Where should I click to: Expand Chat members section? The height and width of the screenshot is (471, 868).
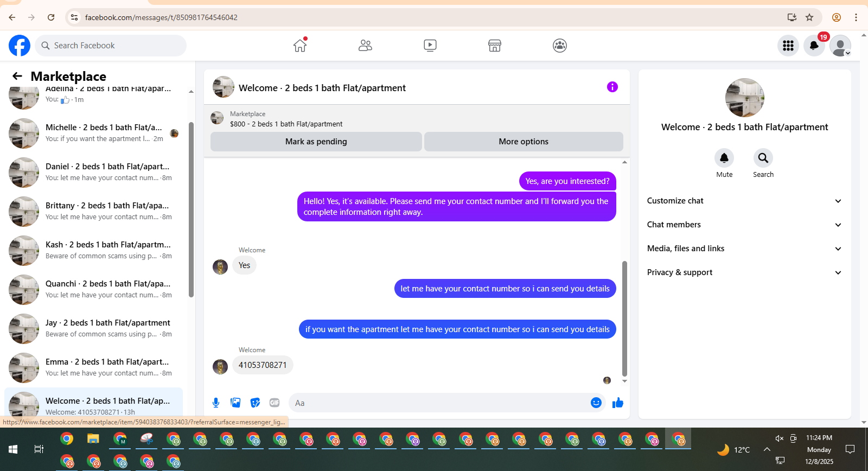pyautogui.click(x=744, y=225)
